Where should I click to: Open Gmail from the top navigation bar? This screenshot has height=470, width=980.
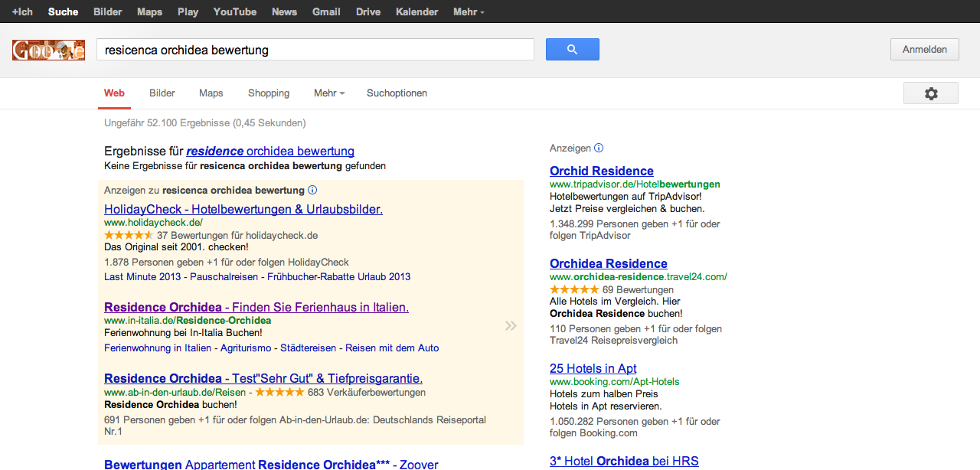coord(326,12)
